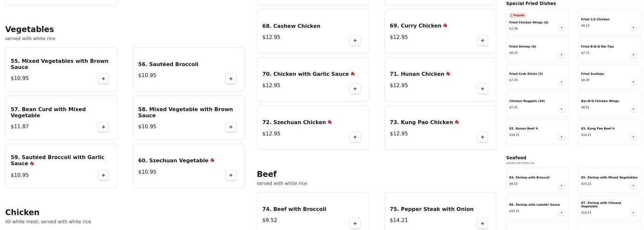Screen dimensions: 644x230
Task: Add Fried Chicken Wings (4) to cart
Action: click(x=561, y=28)
